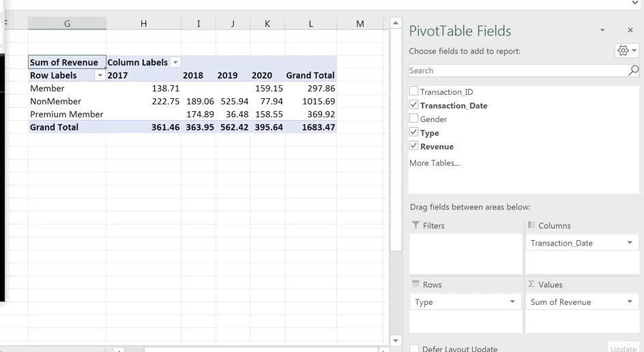Click the search magnifier icon in PivotTable Fields
Viewport: 644px width, 352px height.
point(633,70)
